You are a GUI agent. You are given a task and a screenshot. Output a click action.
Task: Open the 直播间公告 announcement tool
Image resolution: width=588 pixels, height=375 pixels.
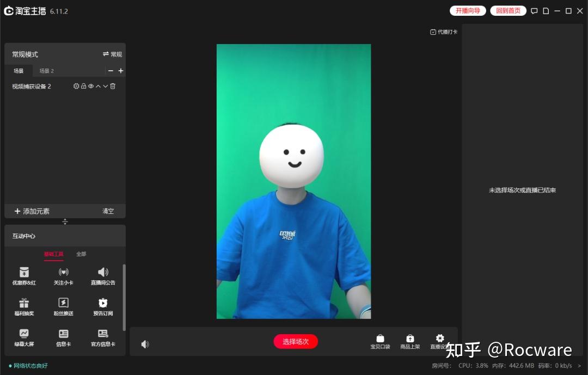[103, 276]
